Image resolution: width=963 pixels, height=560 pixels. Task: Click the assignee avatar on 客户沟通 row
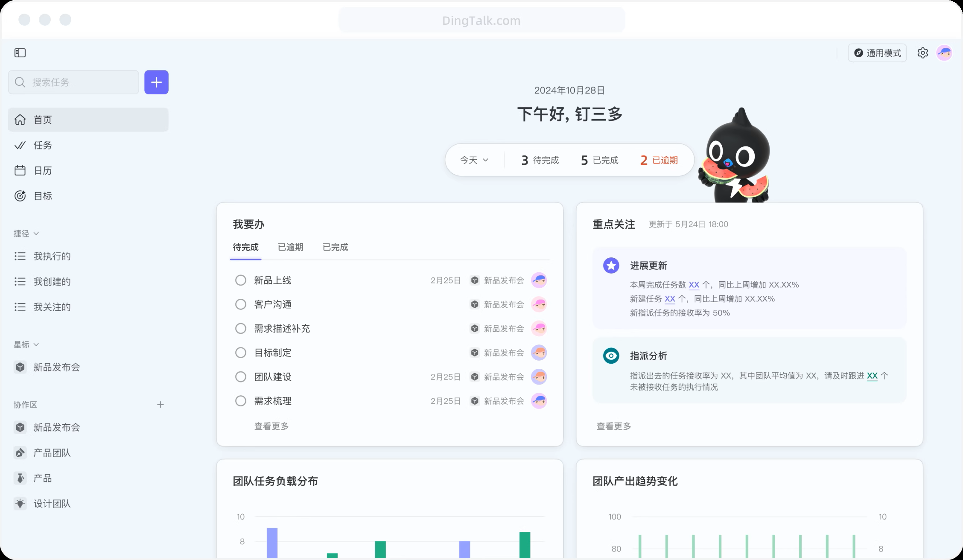539,304
